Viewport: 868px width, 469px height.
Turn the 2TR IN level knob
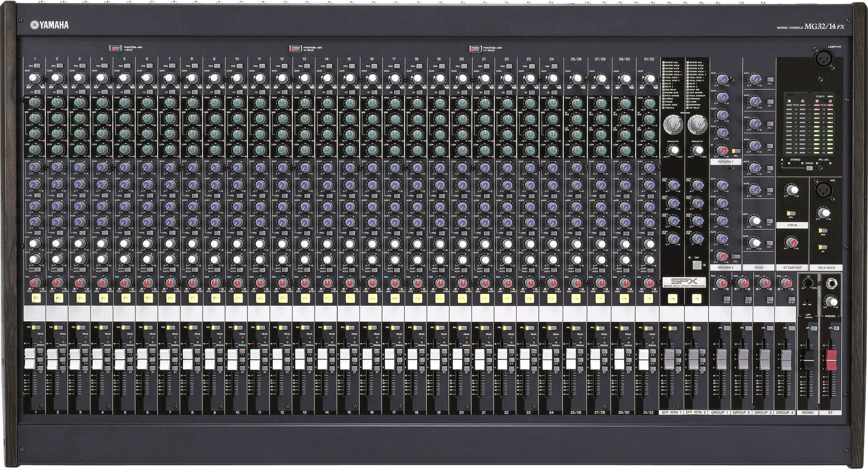click(791, 190)
